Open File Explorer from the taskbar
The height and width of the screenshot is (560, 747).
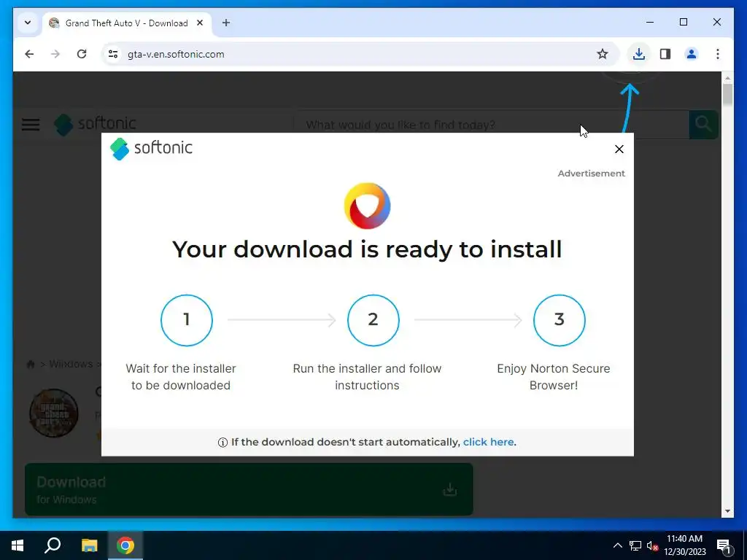coord(89,545)
